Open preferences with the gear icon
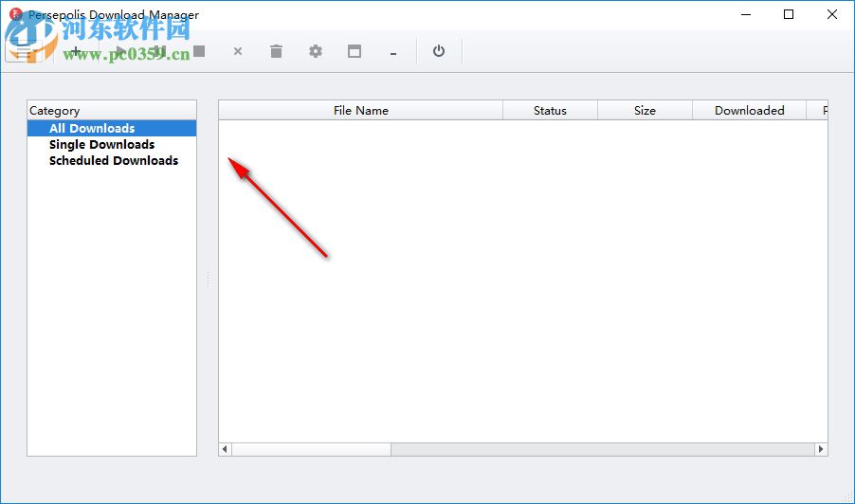Screen dimensions: 855x504 tap(315, 51)
